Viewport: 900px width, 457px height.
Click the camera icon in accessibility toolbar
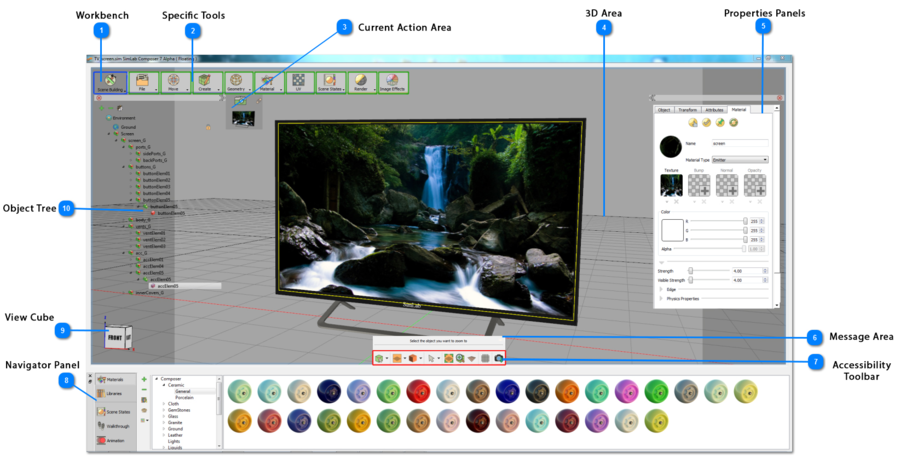pyautogui.click(x=498, y=357)
